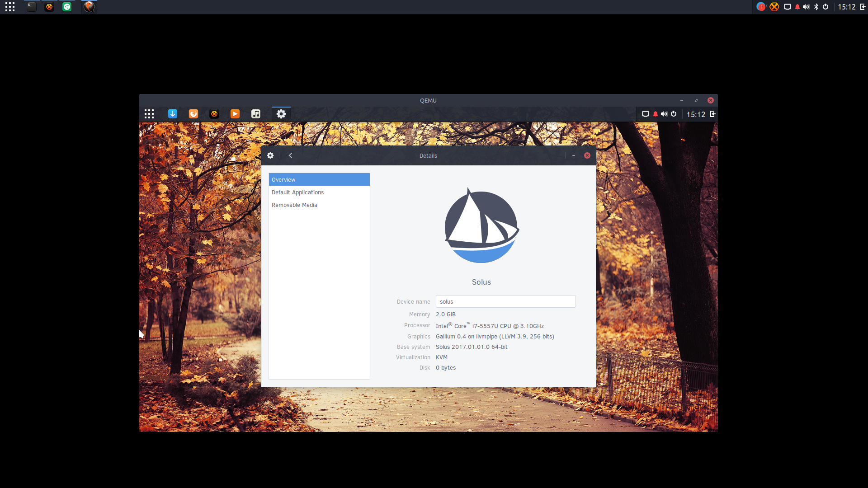Click the QEMU window title bar text
This screenshot has height=488, width=868.
click(428, 100)
